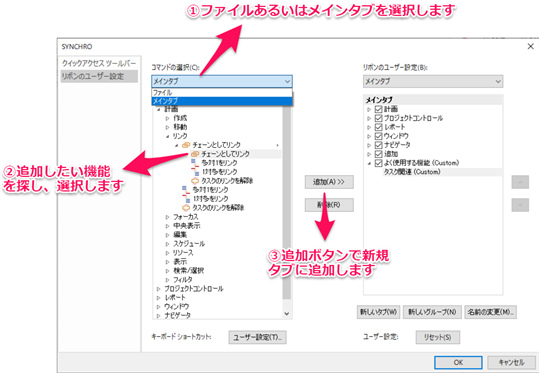Screen dimensions: 539x373
Task: Select the 中央表示 tree item
Action: coord(187,226)
